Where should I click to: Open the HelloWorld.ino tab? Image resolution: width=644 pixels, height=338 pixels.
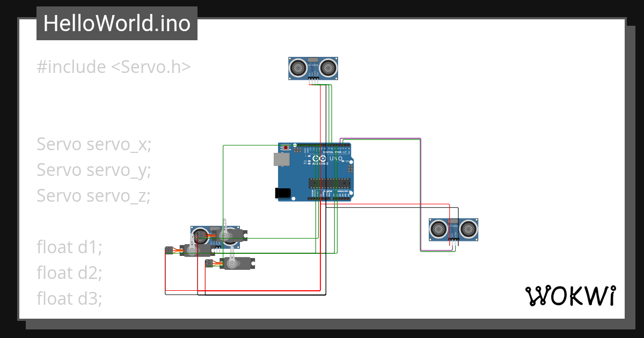pyautogui.click(x=117, y=23)
